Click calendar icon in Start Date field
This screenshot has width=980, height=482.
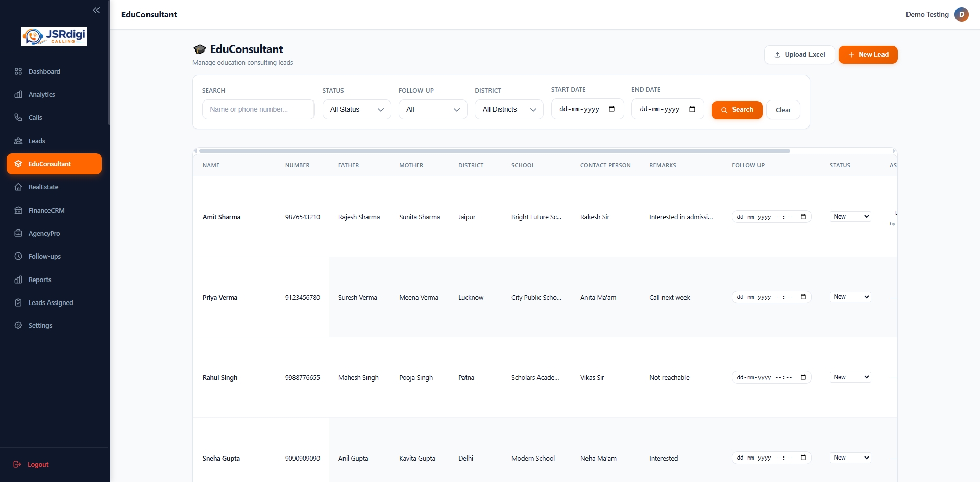[x=611, y=109]
